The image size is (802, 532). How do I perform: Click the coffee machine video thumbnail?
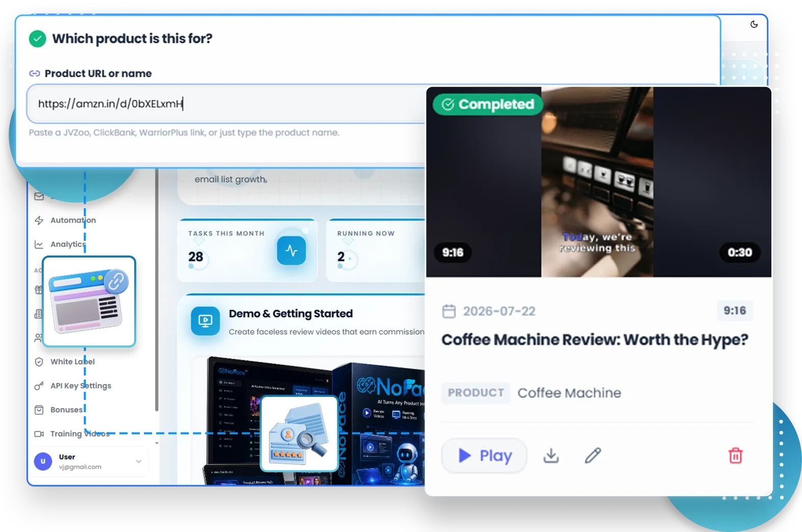coord(597,182)
